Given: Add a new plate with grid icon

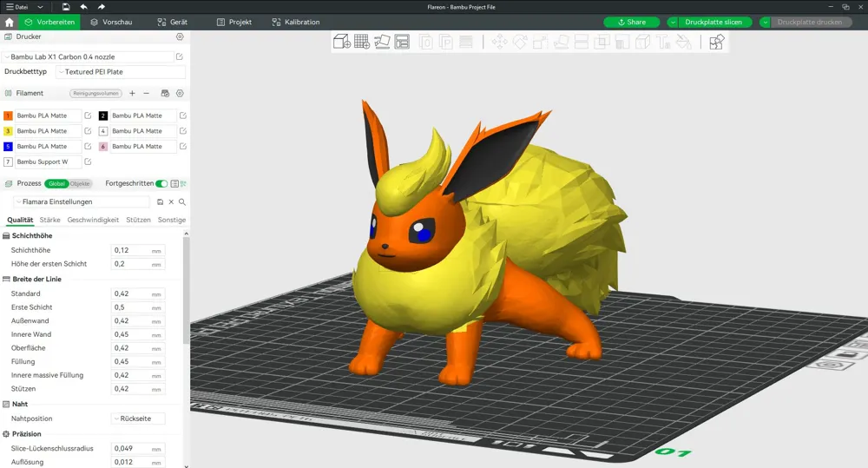Looking at the screenshot, I should click(361, 42).
